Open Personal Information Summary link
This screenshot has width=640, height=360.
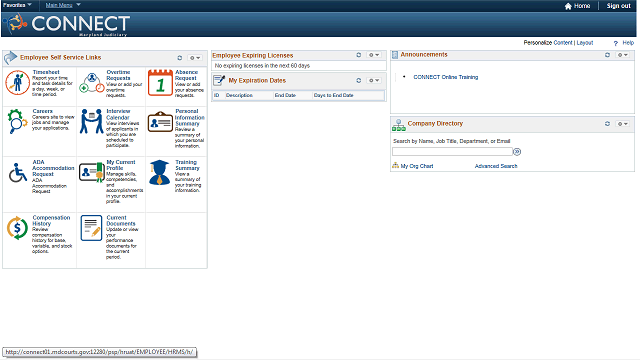190,118
